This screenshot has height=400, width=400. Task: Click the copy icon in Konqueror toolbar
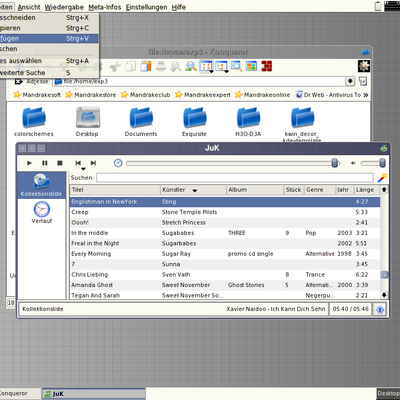(131, 66)
